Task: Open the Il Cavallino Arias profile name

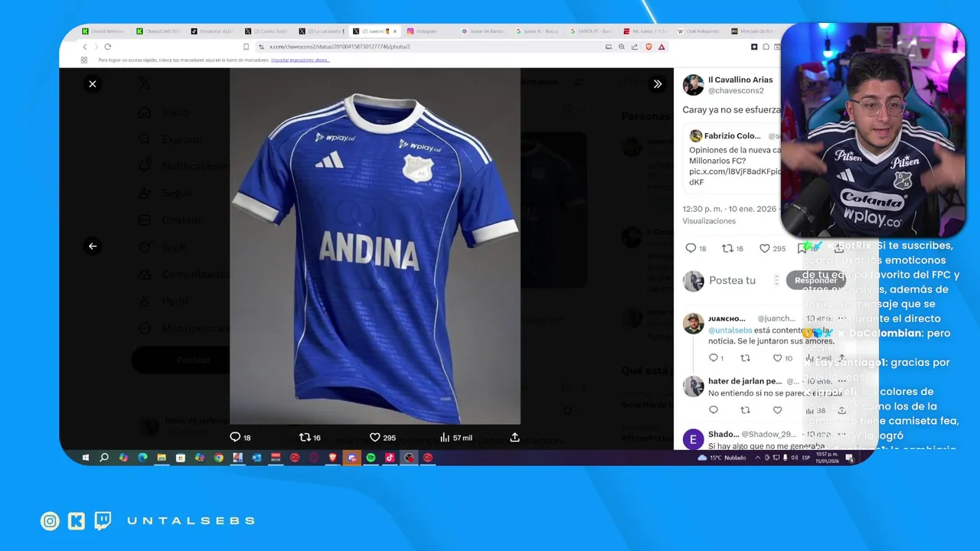Action: tap(740, 80)
